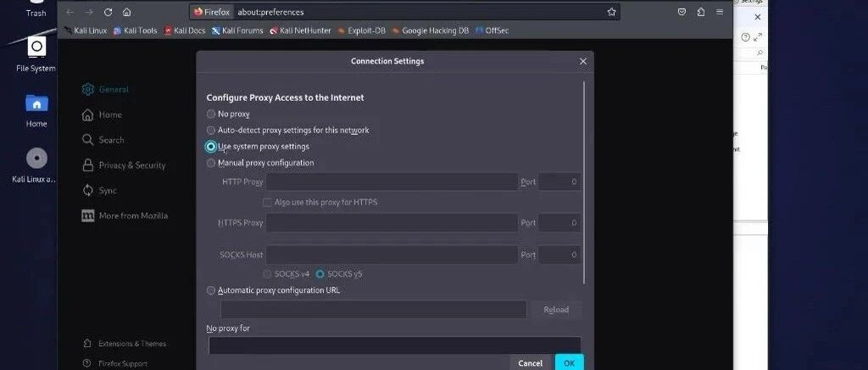
Task: Click the forward navigation arrow
Action: pos(89,12)
